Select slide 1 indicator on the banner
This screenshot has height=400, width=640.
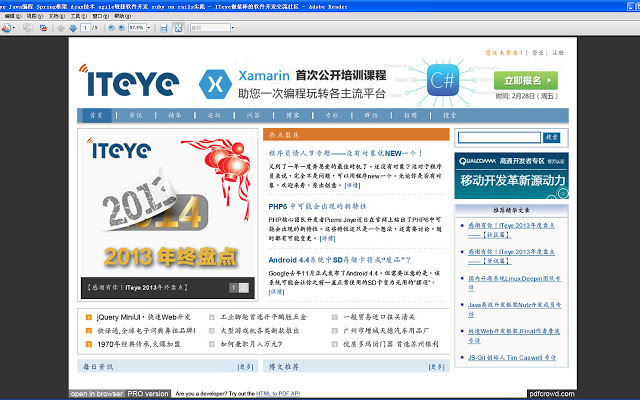(233, 288)
